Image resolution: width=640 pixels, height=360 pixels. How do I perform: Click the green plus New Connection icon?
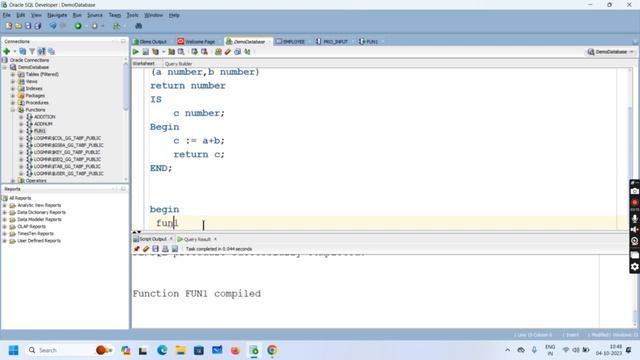(7, 51)
